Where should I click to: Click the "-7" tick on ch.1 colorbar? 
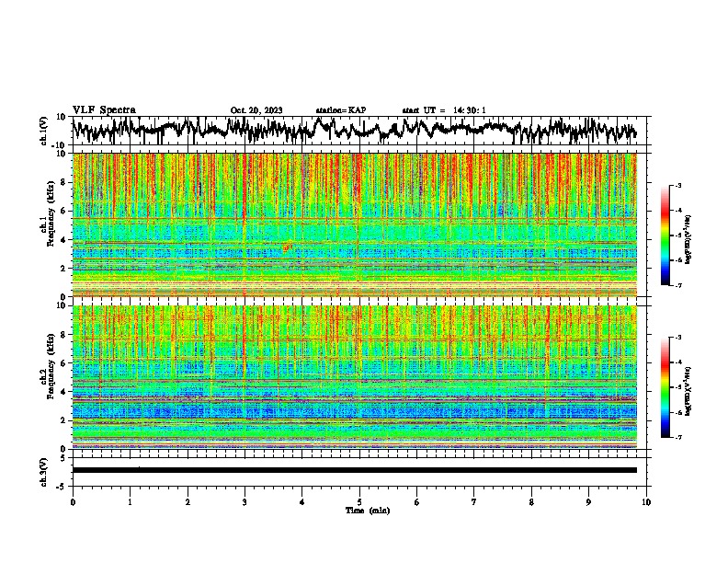point(678,285)
